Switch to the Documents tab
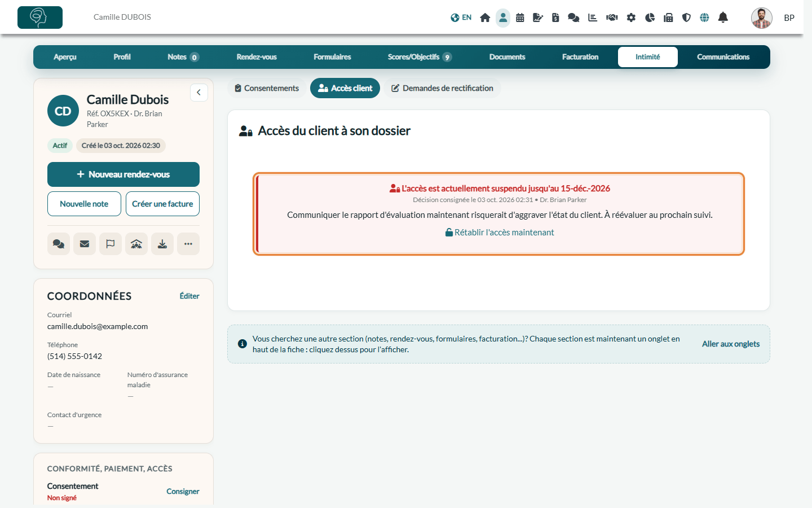Image resolution: width=812 pixels, height=508 pixels. point(507,57)
